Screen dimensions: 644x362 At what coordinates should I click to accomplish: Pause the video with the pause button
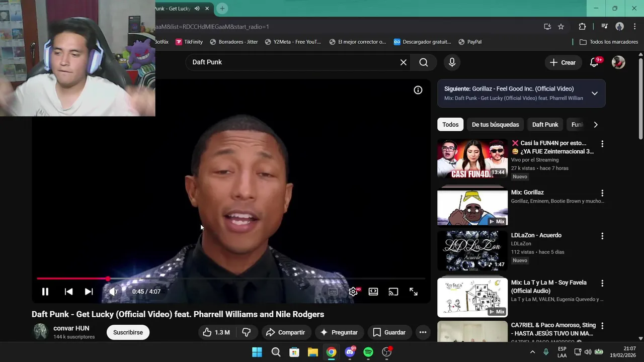coord(45,292)
